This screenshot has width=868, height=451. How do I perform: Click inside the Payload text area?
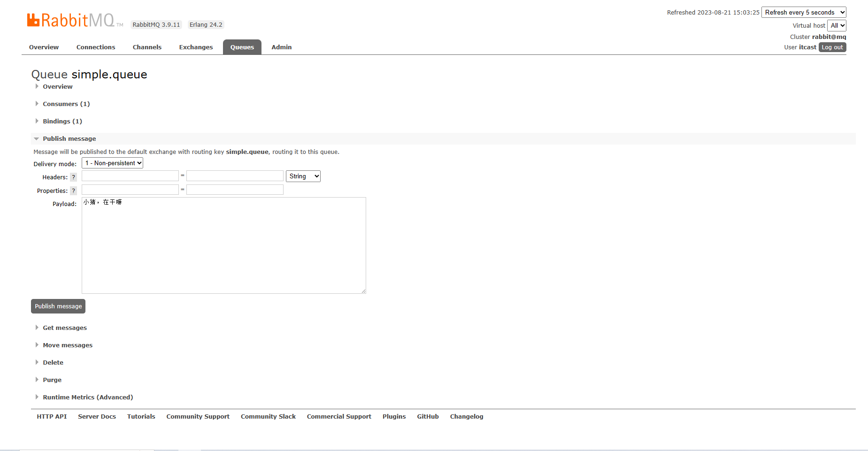224,245
